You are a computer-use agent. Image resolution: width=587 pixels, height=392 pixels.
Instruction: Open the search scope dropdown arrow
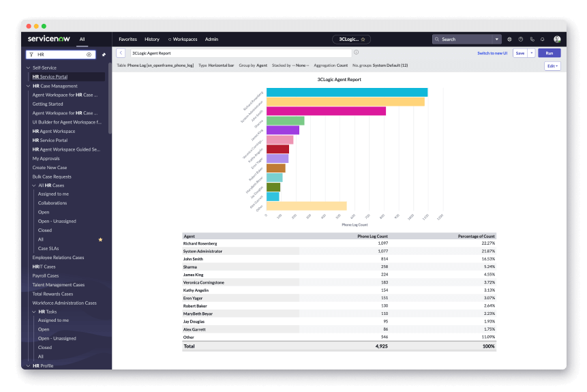[x=497, y=40]
